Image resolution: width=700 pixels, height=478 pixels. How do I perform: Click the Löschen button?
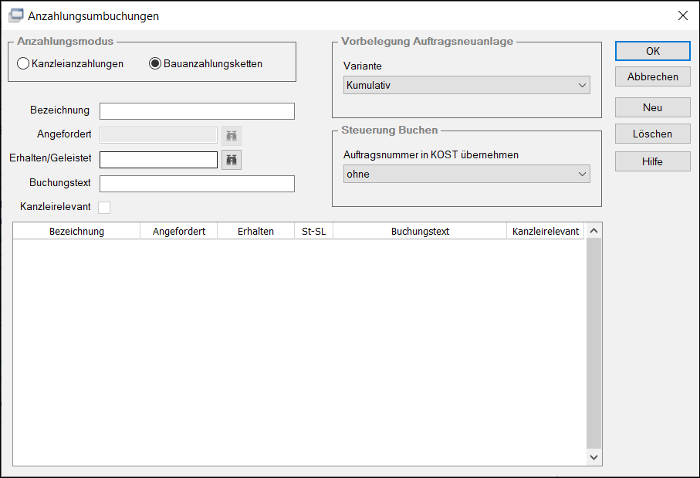tap(653, 134)
